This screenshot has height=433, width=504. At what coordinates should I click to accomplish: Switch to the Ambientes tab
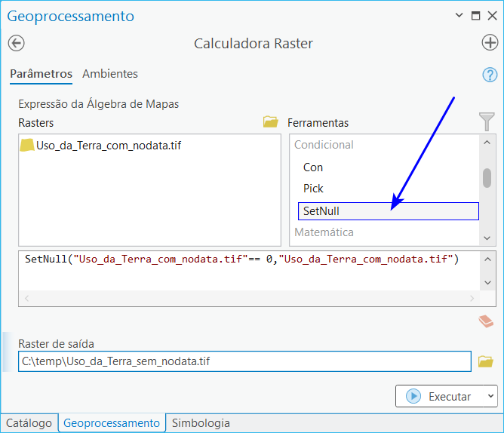pos(110,74)
